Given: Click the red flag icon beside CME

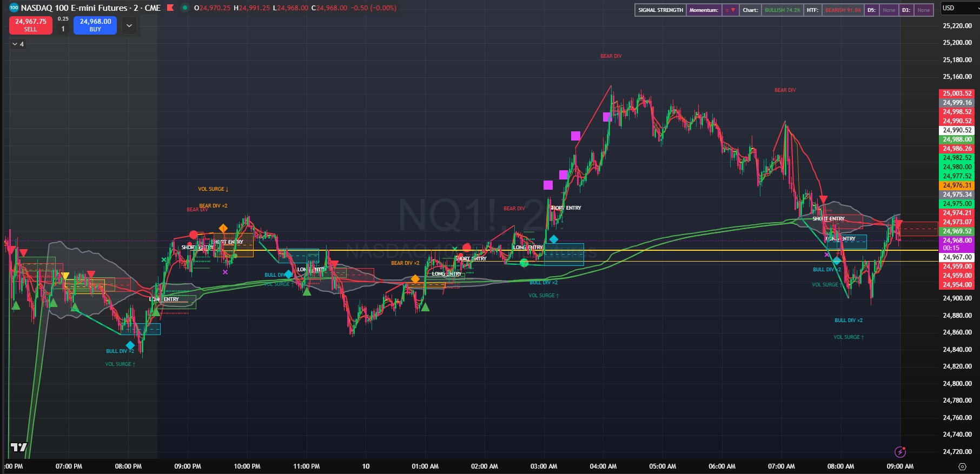Looking at the screenshot, I should (170, 8).
